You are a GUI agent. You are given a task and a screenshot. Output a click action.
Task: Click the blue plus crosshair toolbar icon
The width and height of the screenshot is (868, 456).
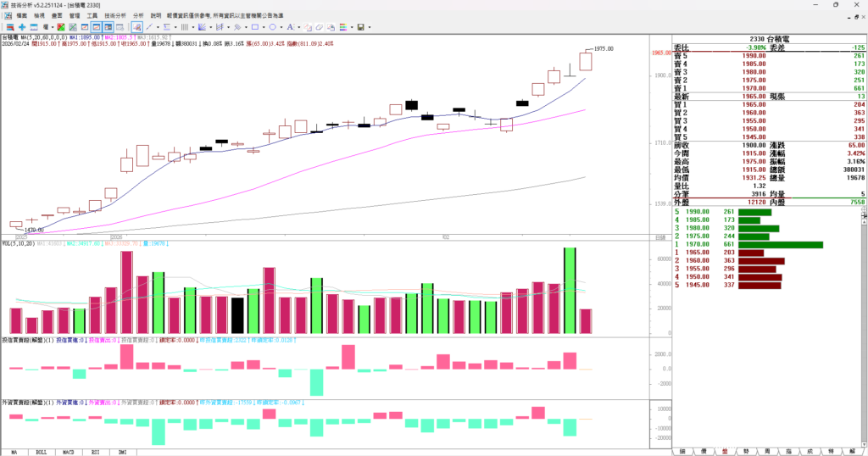22,27
